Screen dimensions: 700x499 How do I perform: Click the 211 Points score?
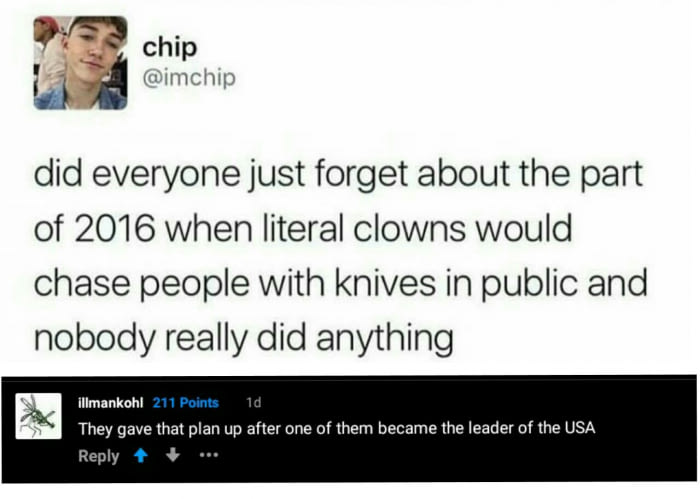[x=186, y=403]
